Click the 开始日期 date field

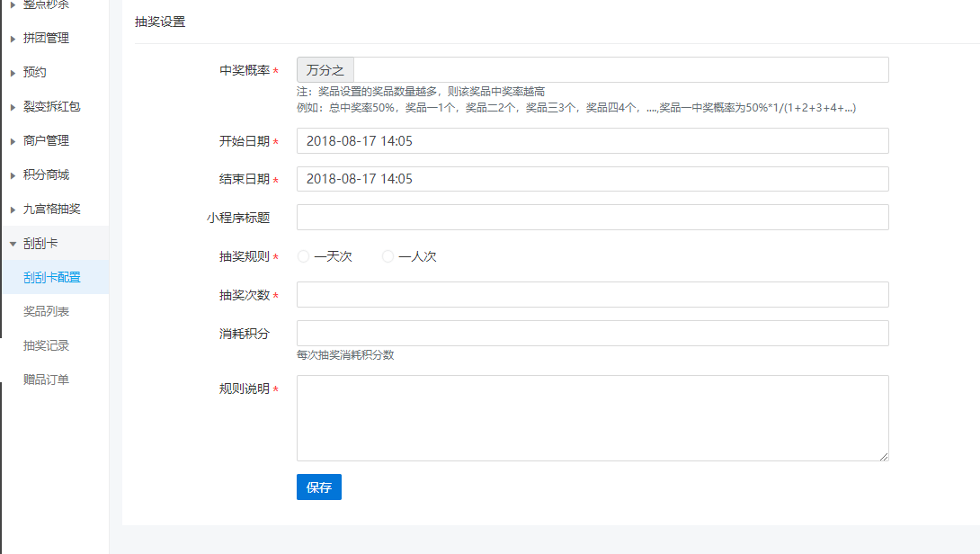[x=592, y=141]
